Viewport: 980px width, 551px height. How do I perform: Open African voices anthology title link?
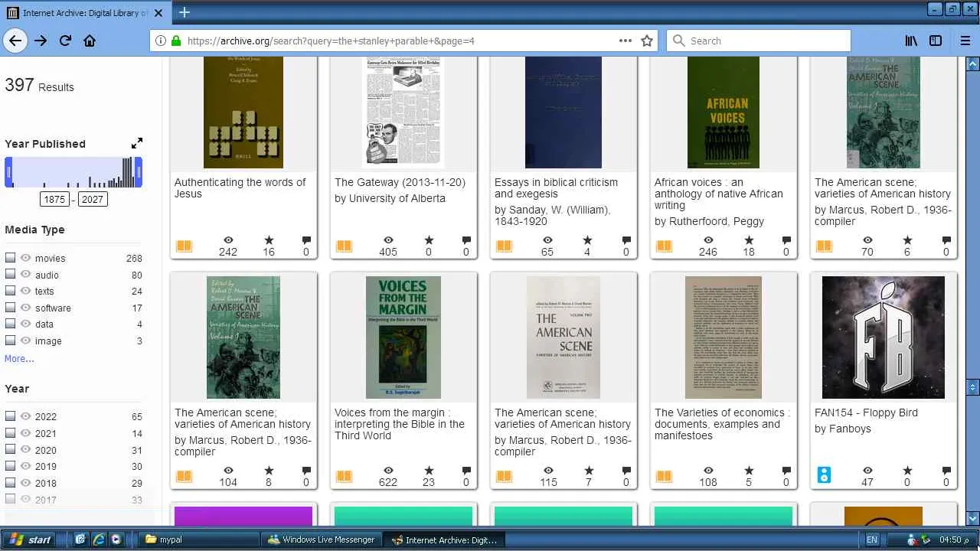tap(718, 194)
